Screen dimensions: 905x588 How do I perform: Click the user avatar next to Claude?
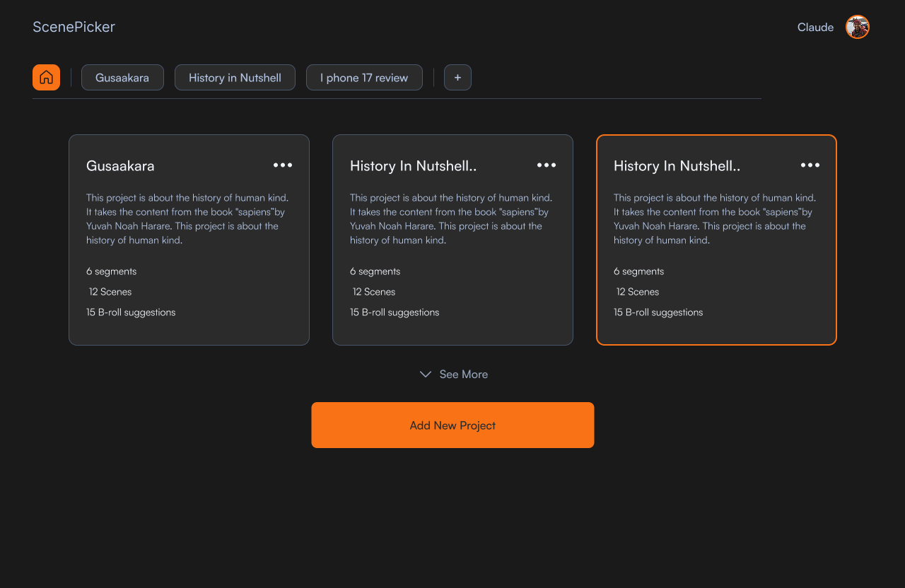[858, 27]
